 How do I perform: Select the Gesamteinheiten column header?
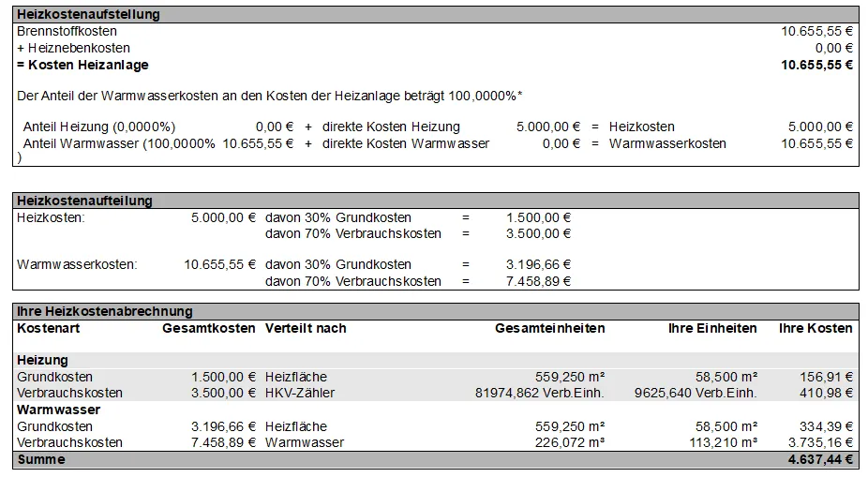549,328
